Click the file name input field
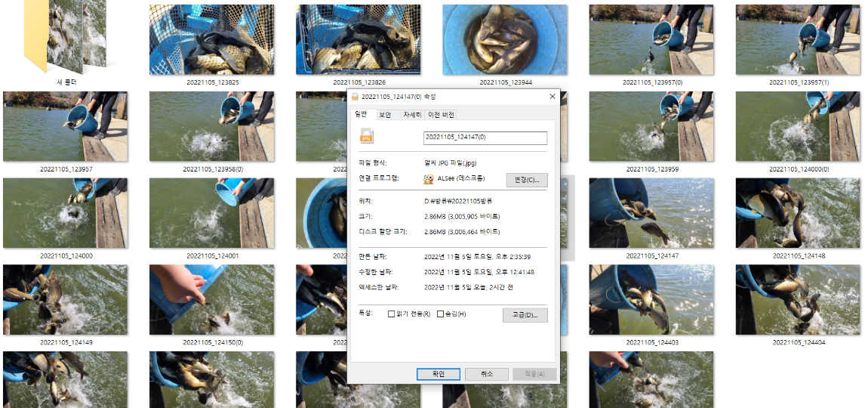 pyautogui.click(x=485, y=138)
